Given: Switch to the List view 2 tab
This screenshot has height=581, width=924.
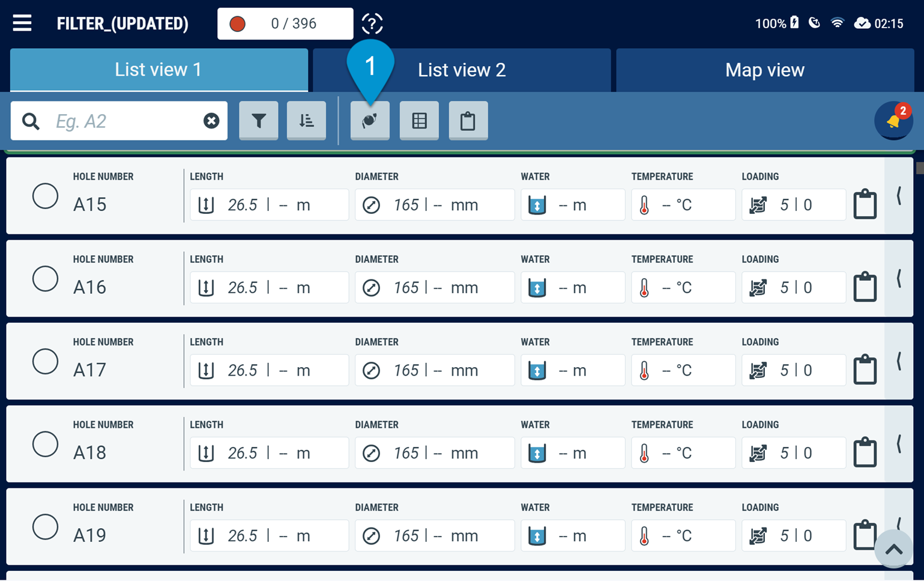Looking at the screenshot, I should [462, 70].
